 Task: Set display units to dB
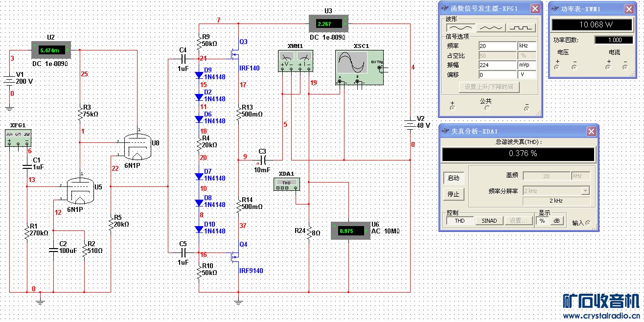[x=556, y=221]
